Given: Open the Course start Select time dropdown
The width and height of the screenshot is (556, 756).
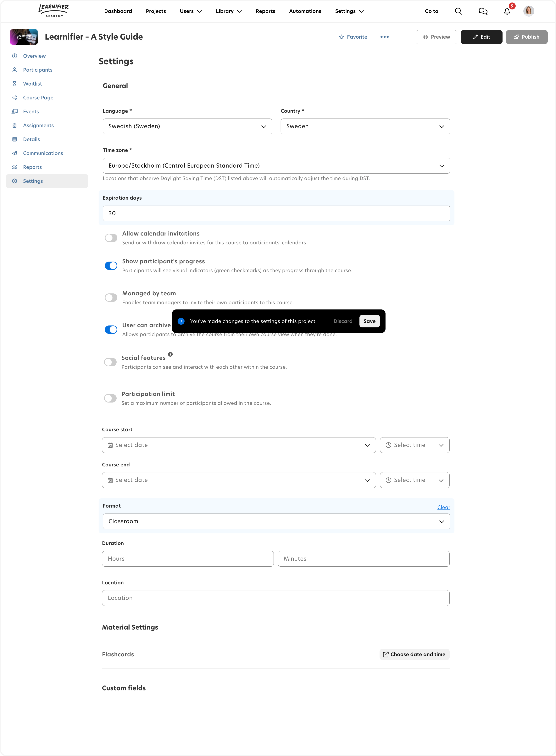Looking at the screenshot, I should (x=414, y=445).
